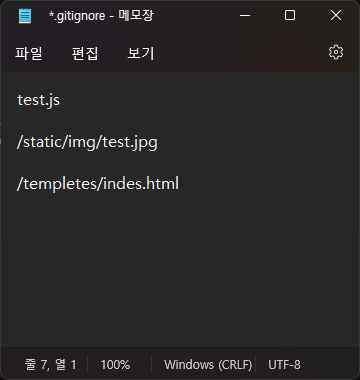Open the Notepad settings gear
This screenshot has width=360, height=380.
[x=336, y=53]
